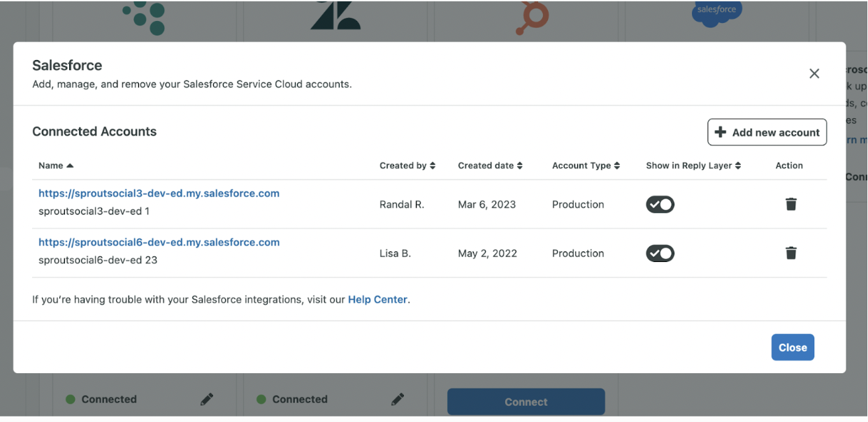Click the Salesforce cloud logo in the background
Viewport: 868px width, 422px height.
click(x=716, y=13)
